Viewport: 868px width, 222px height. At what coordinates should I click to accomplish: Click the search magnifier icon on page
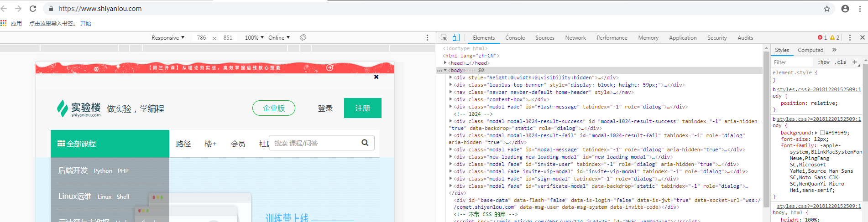click(x=365, y=143)
